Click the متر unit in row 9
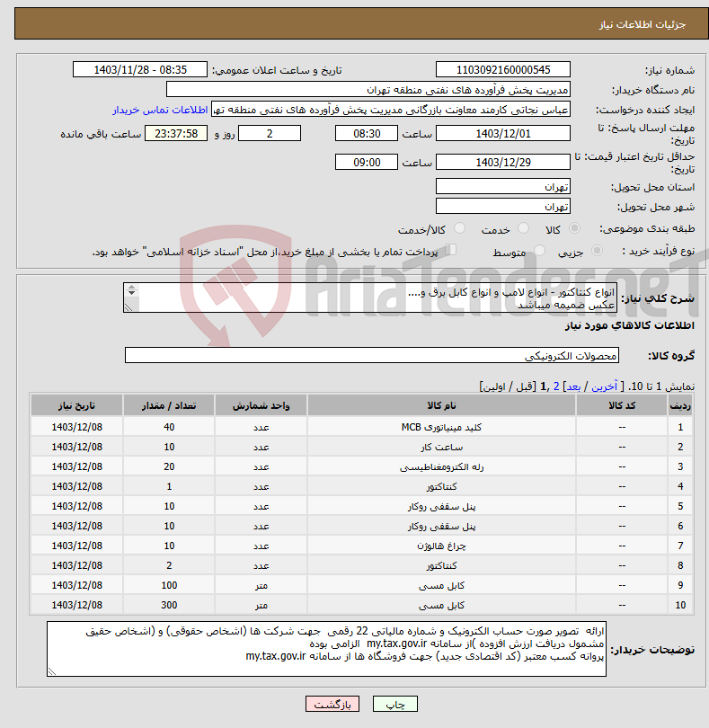 coord(261,586)
